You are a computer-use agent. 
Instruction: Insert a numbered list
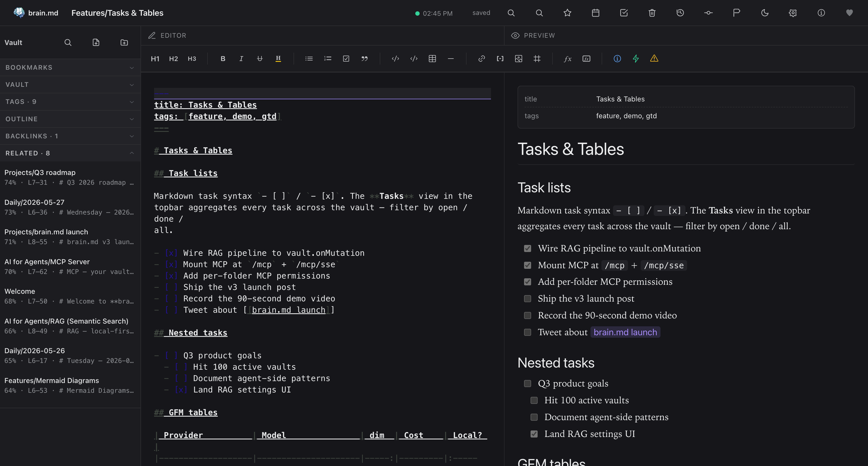(x=327, y=59)
